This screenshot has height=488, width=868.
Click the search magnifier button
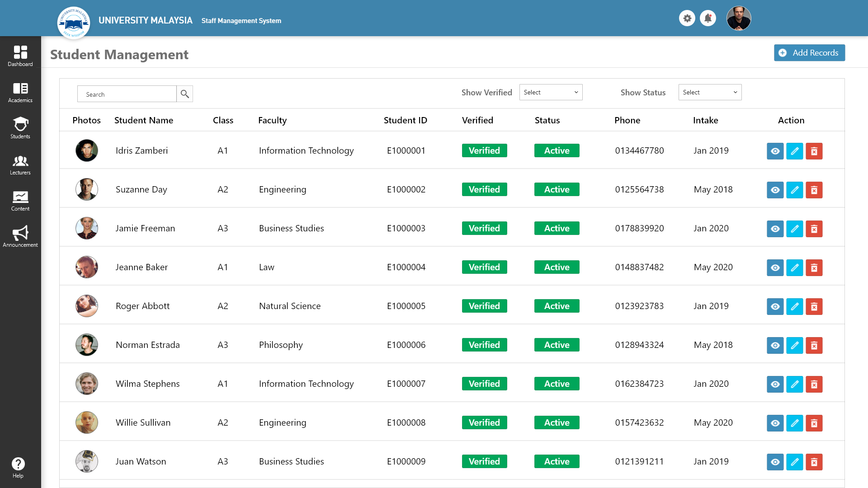[x=184, y=94]
